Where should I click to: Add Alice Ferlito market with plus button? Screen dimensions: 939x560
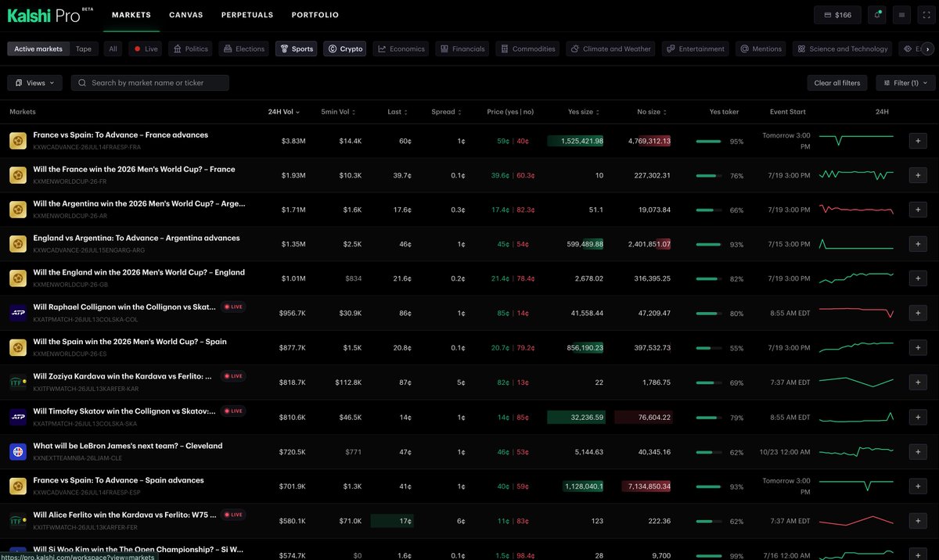click(x=917, y=521)
